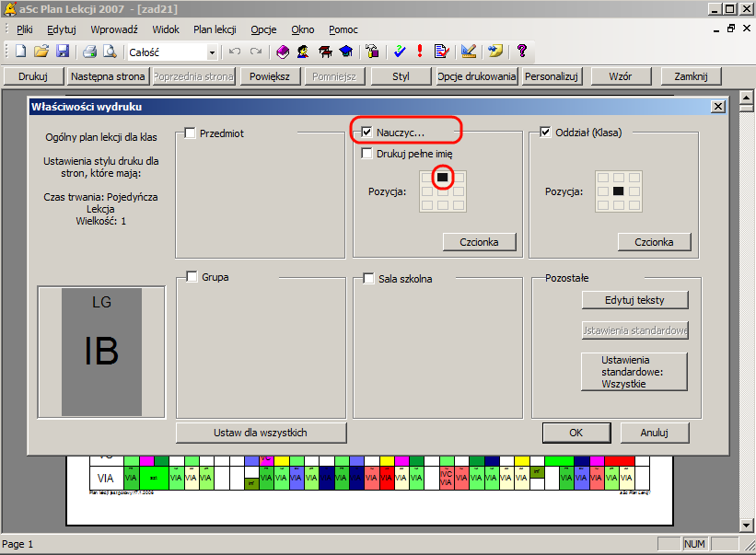Click Ustaw dla wszystkich
The width and height of the screenshot is (756, 555).
[261, 433]
